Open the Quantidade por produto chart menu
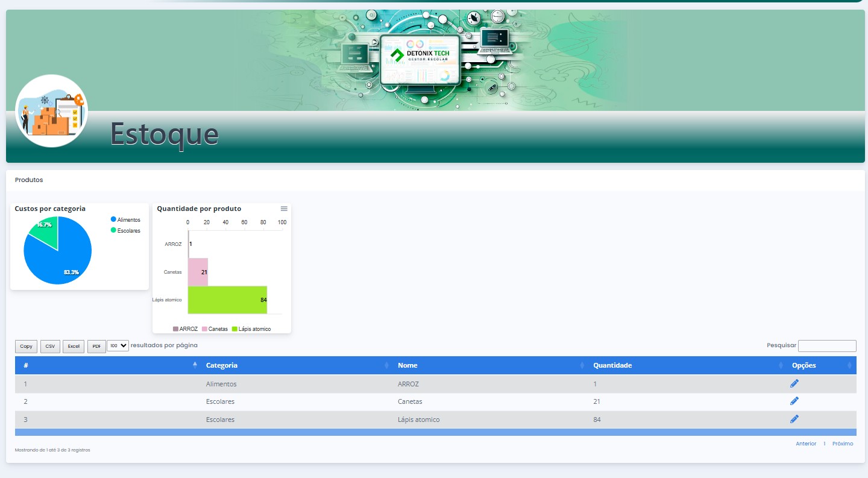The height and width of the screenshot is (478, 868). (284, 209)
